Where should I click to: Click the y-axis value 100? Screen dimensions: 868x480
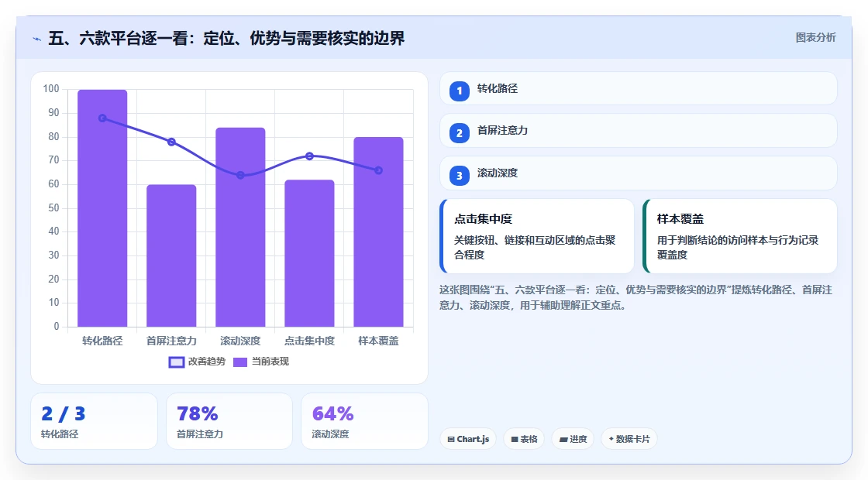pyautogui.click(x=51, y=89)
